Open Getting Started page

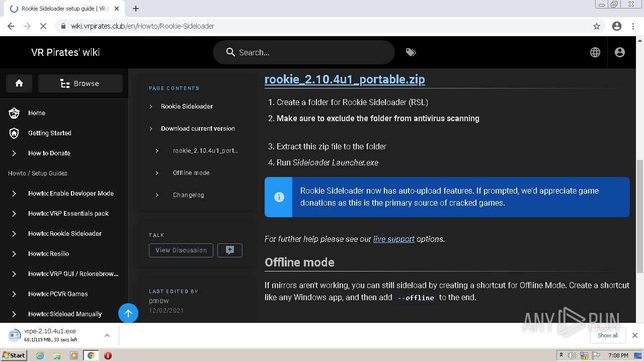coord(50,133)
